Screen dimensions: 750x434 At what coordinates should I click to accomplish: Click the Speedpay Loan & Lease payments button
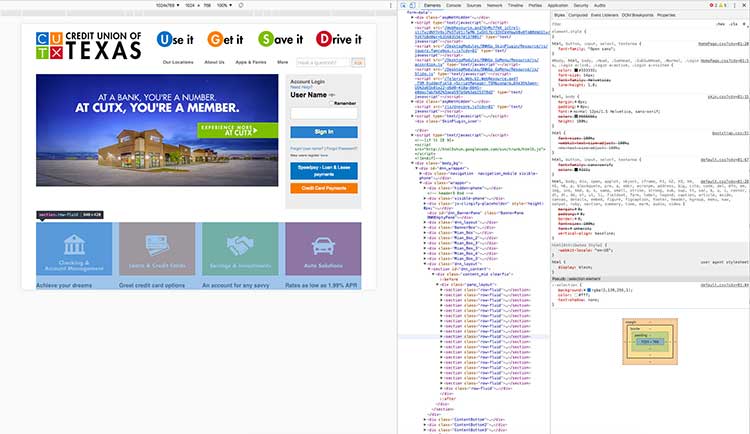point(324,171)
